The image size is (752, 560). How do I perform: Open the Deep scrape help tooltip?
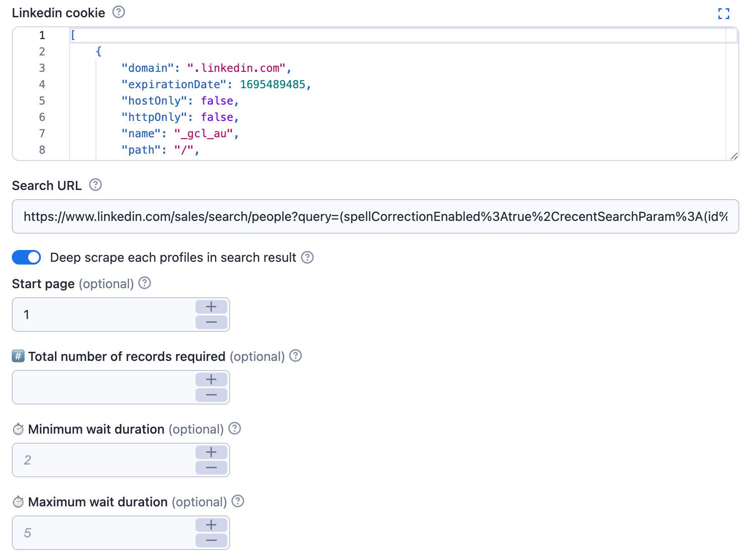(x=307, y=257)
